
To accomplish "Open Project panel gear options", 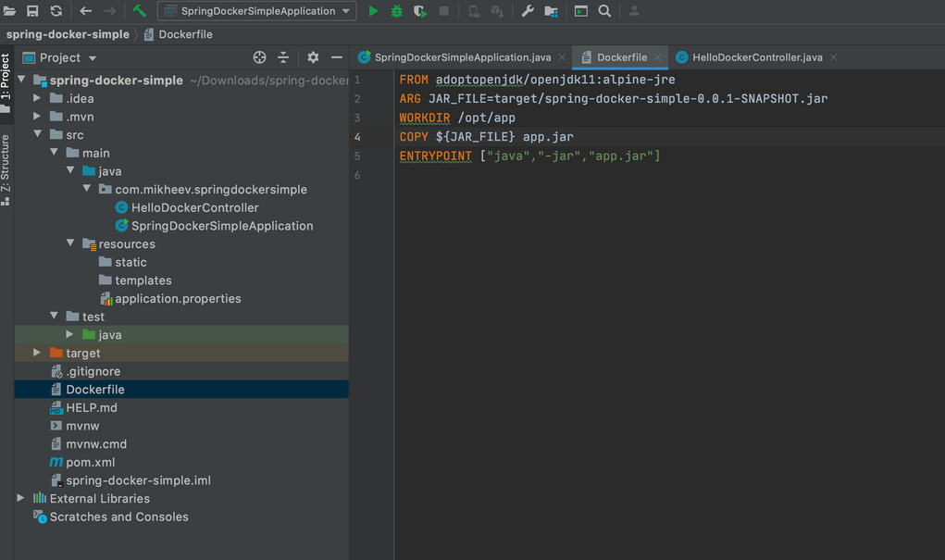I will (313, 57).
